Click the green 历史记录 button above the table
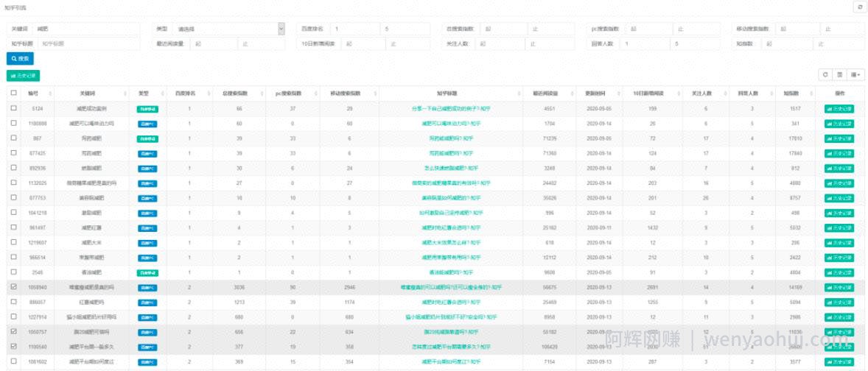Screen dimensions: 868x371 tap(24, 76)
